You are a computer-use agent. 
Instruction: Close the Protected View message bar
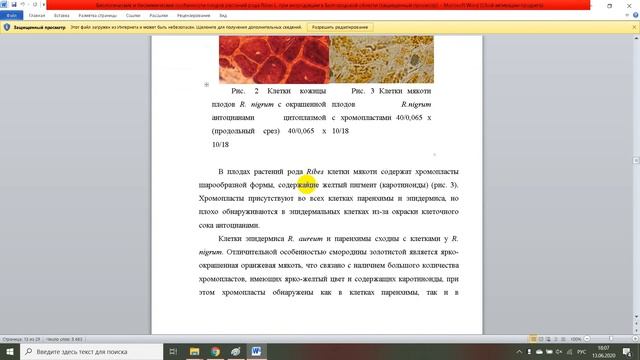coord(634,27)
